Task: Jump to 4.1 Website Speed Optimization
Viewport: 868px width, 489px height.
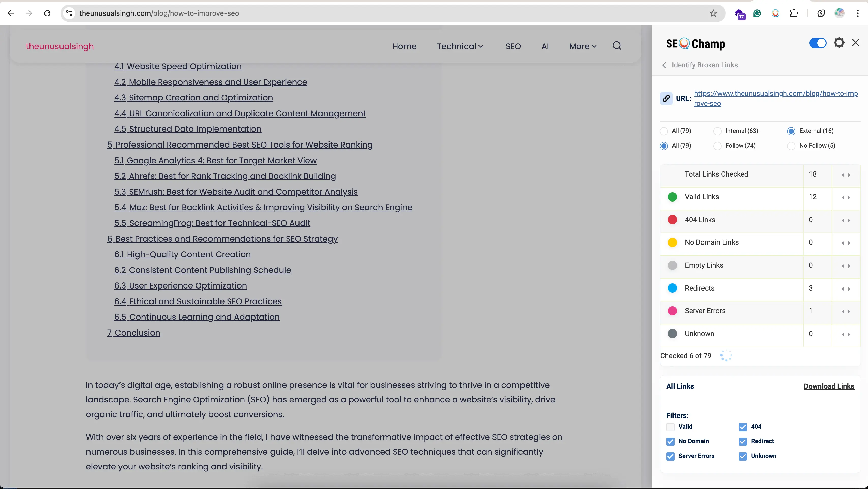Action: coord(178,66)
